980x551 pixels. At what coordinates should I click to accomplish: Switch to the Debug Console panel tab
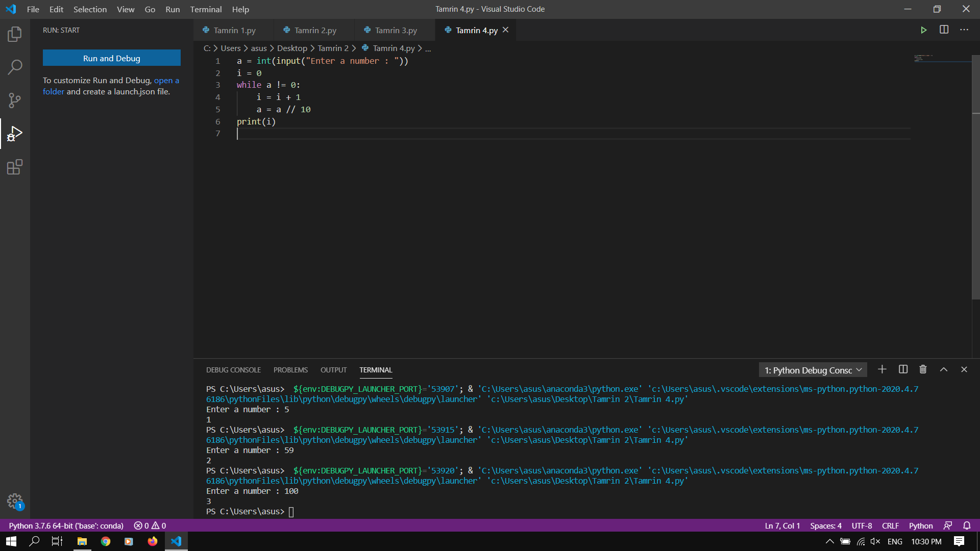[x=233, y=370]
